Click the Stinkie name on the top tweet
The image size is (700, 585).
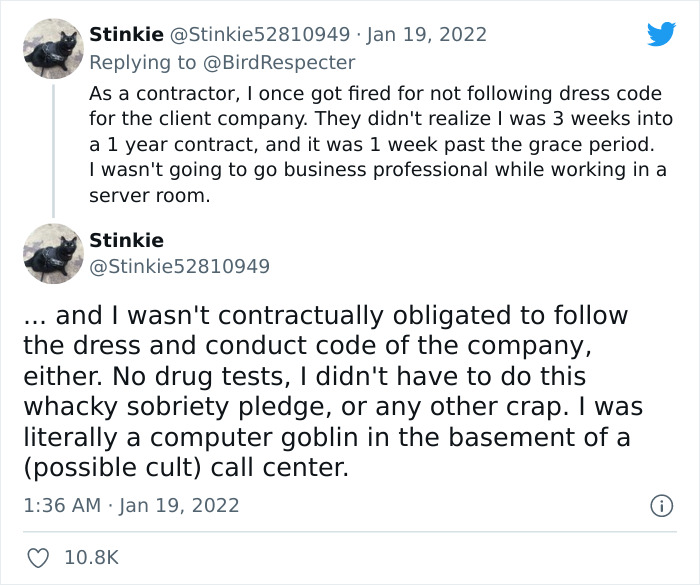point(126,35)
